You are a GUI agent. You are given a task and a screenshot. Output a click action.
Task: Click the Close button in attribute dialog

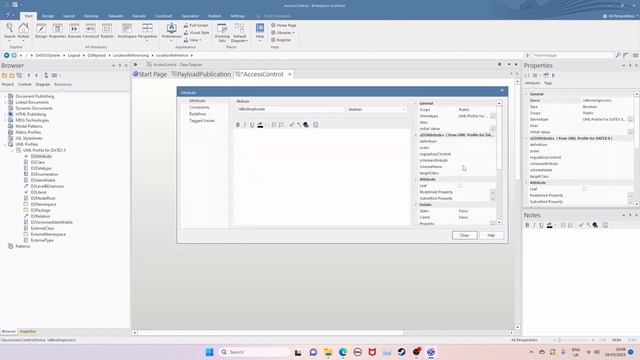pyautogui.click(x=464, y=236)
